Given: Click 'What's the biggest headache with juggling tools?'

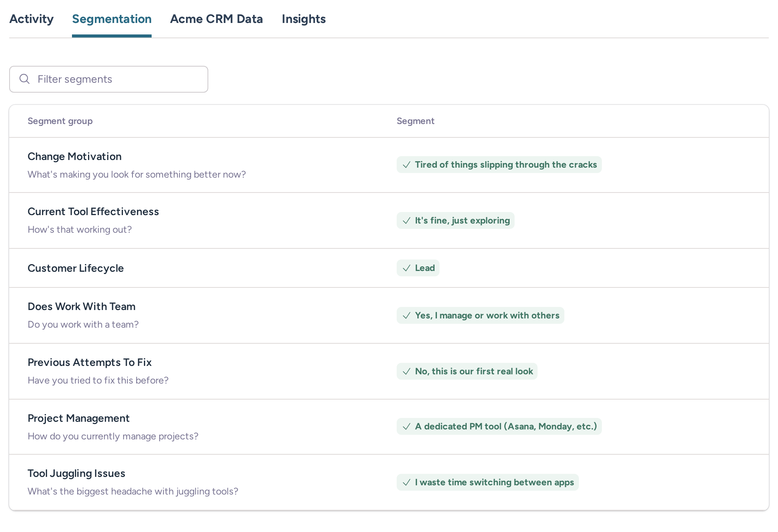Looking at the screenshot, I should [133, 491].
